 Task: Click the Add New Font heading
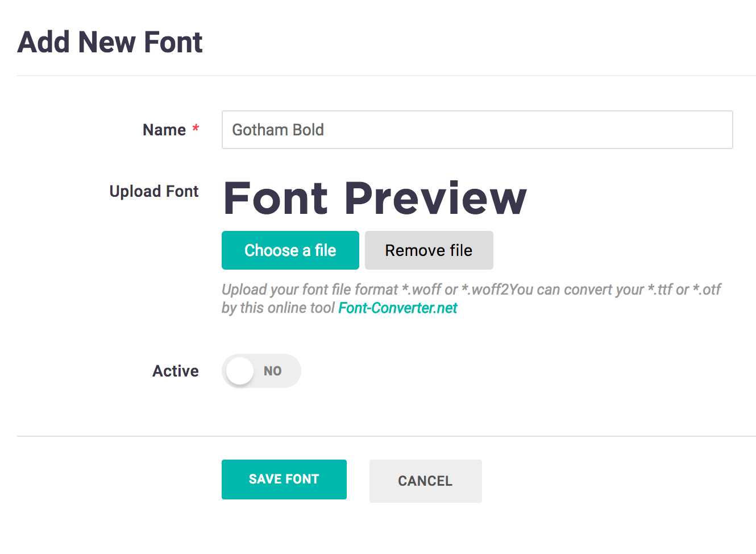click(x=110, y=42)
